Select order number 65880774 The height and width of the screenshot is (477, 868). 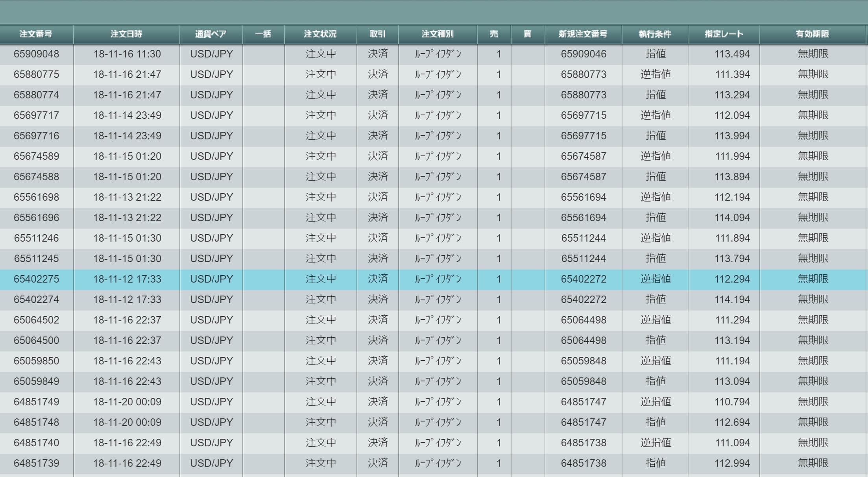click(x=36, y=95)
